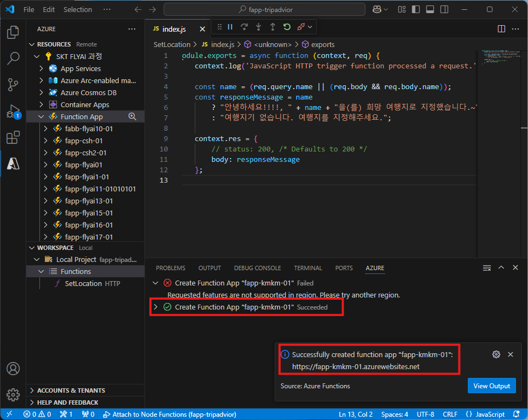The width and height of the screenshot is (528, 420).
Task: Expand the succeeded Create Function App entry
Action: 155,307
